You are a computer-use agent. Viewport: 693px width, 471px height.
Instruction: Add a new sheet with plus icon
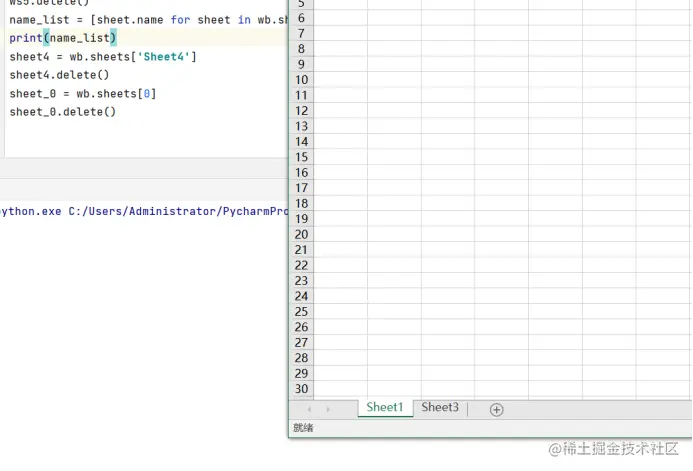pyautogui.click(x=496, y=410)
